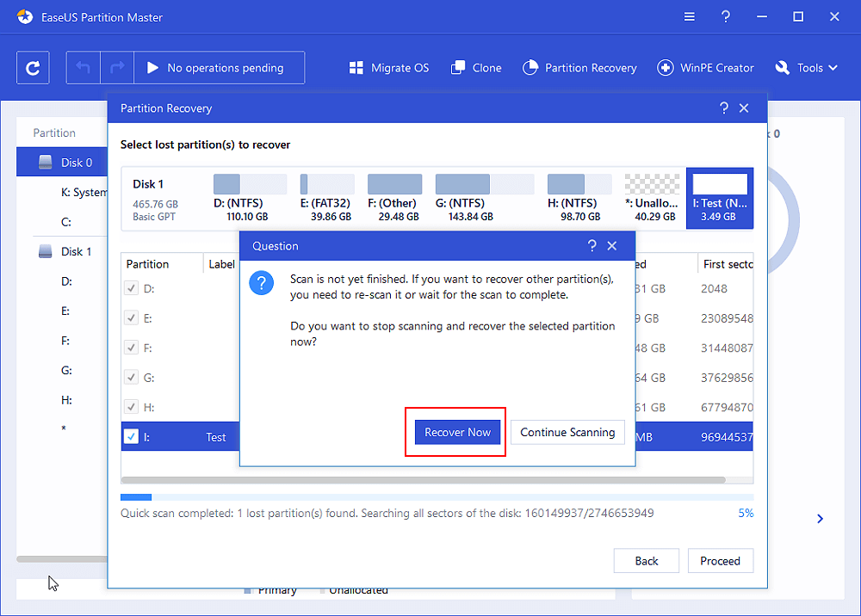Click first sector value 2048
The height and width of the screenshot is (616, 861).
coord(714,288)
